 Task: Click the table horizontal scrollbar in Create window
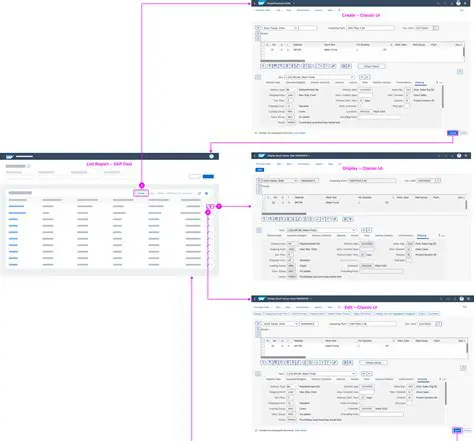click(x=283, y=61)
